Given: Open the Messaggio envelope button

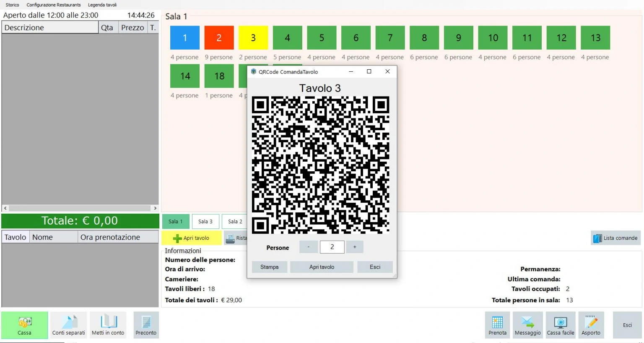Looking at the screenshot, I should click(x=527, y=325).
